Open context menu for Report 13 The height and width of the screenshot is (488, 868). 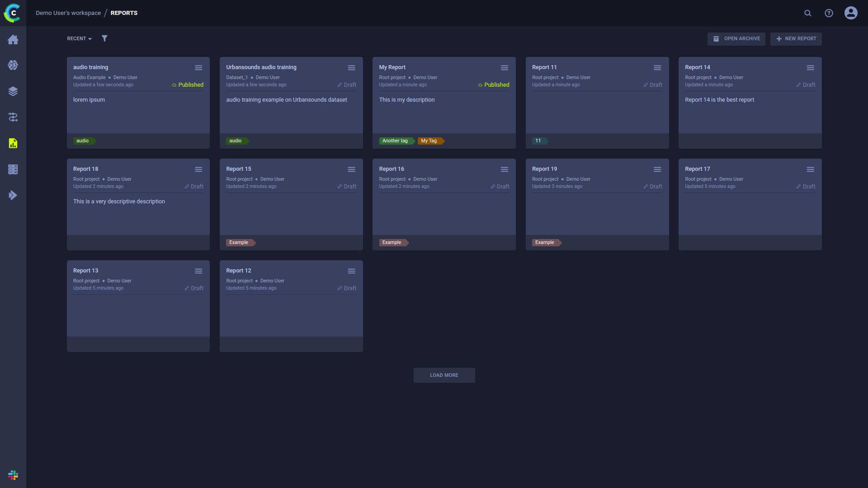(198, 271)
